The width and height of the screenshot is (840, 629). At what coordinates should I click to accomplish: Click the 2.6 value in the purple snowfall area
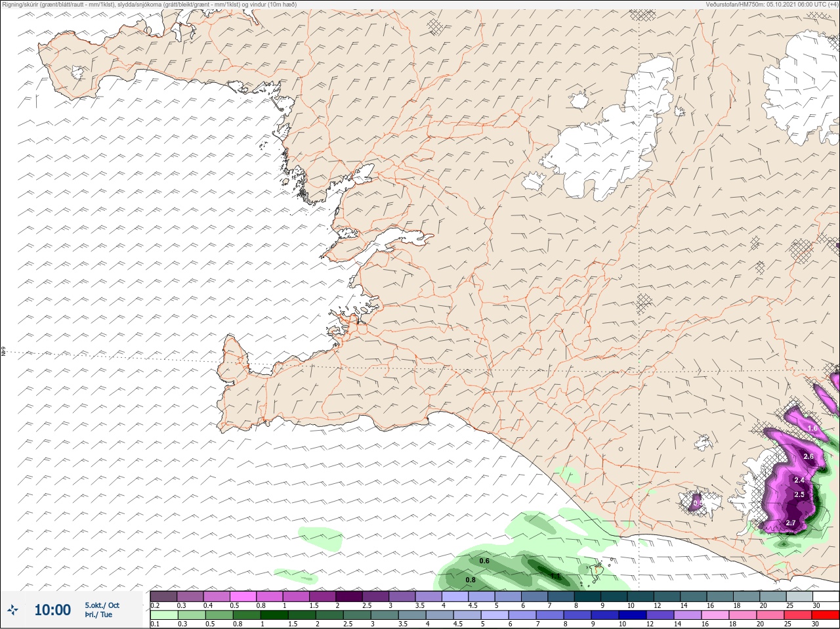pos(808,456)
